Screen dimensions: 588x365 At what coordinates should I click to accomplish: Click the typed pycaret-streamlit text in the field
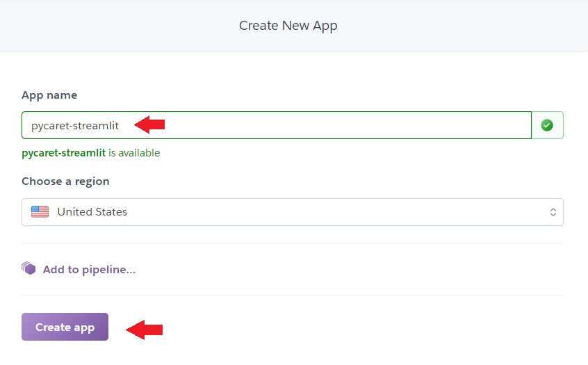(75, 126)
